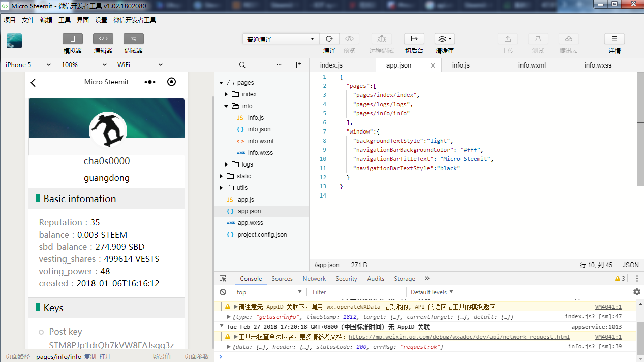Select the Post key radio button
This screenshot has width=644, height=362.
pyautogui.click(x=41, y=332)
